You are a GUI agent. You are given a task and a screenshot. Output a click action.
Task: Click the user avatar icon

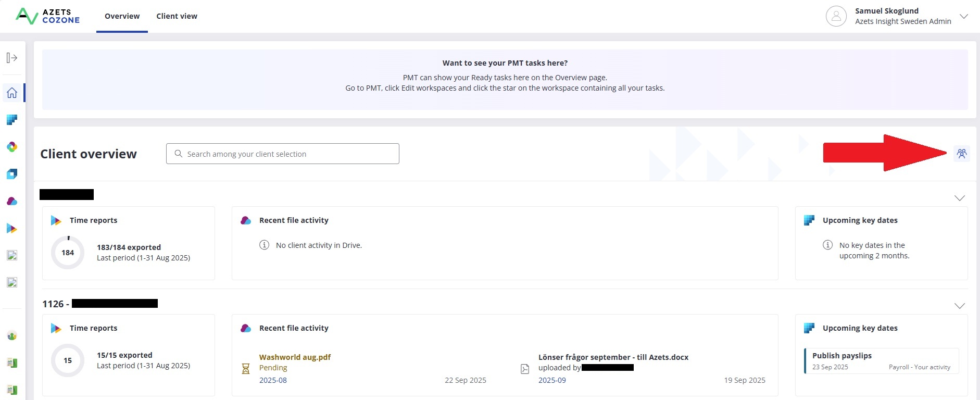click(x=836, y=16)
